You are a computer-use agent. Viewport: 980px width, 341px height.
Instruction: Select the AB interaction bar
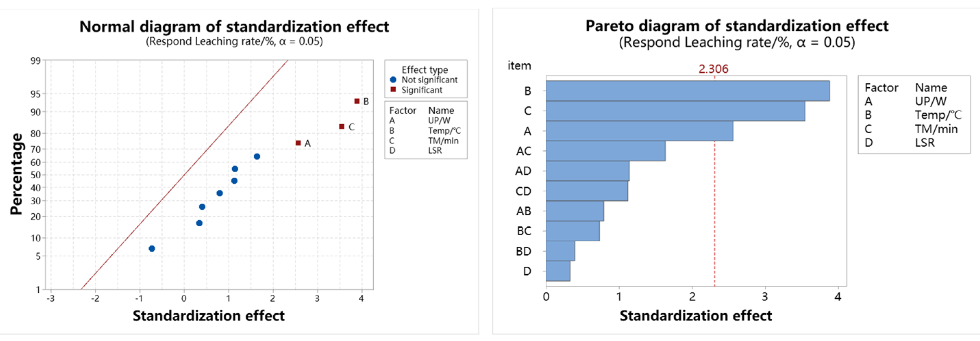click(574, 211)
